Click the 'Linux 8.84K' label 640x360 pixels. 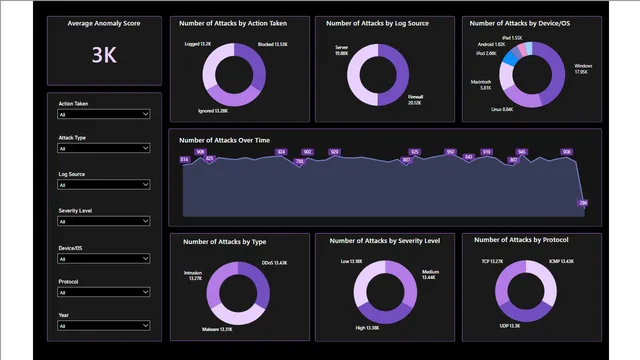click(502, 109)
